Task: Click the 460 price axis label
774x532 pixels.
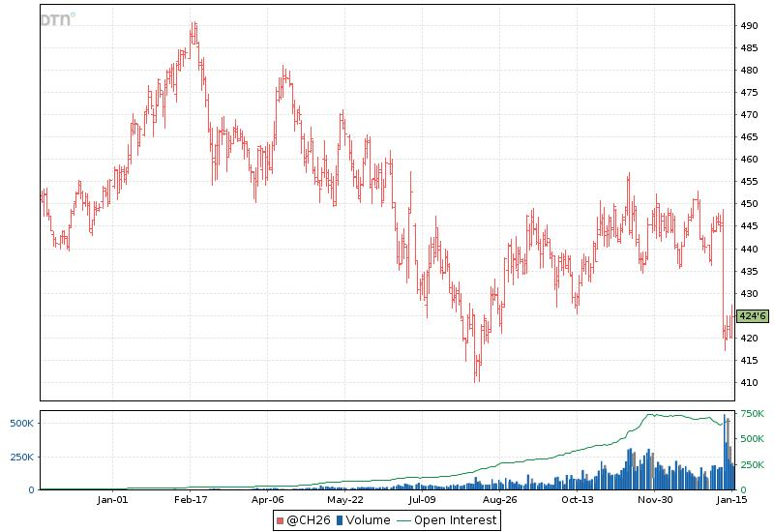Action: 749,159
